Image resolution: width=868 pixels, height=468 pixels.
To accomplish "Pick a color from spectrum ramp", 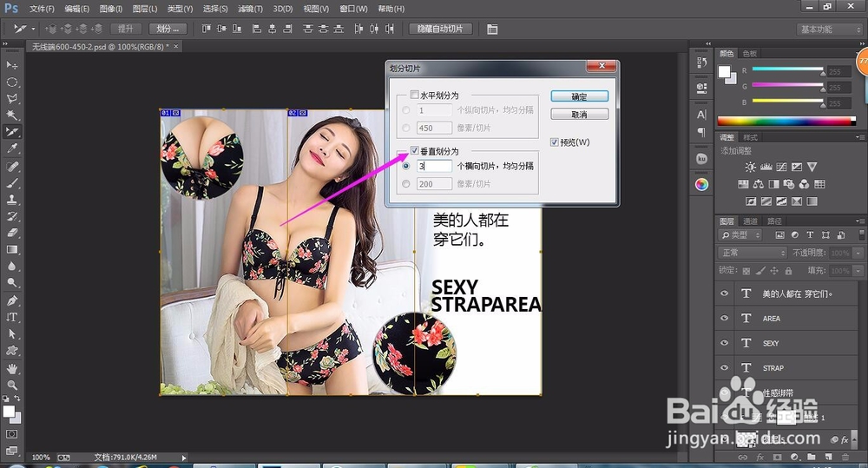I will 786,121.
